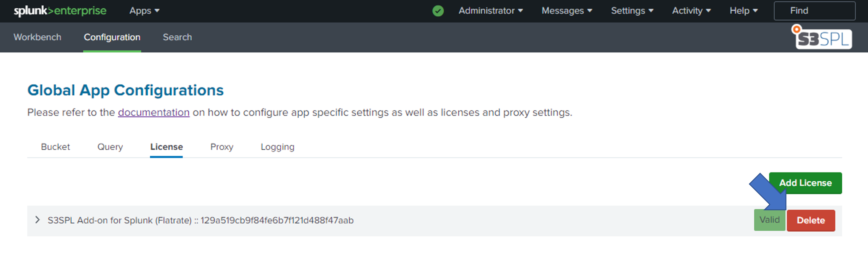Switch to the Proxy tab
Viewport: 868px width, 269px height.
click(x=222, y=147)
